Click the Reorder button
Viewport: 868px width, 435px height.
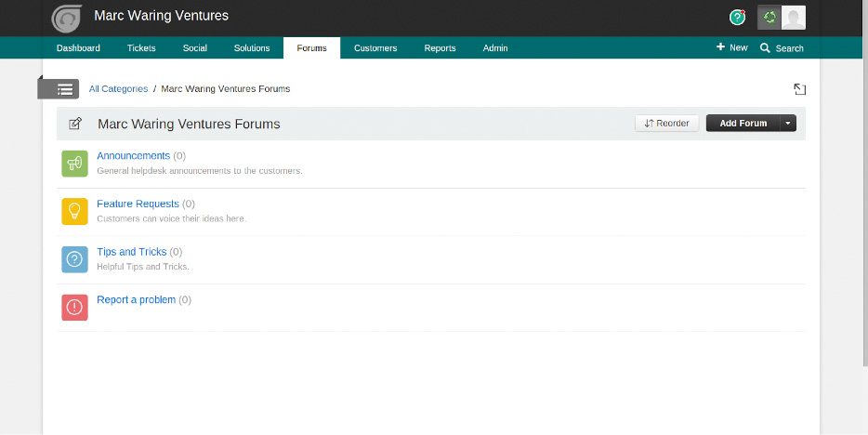coord(666,124)
